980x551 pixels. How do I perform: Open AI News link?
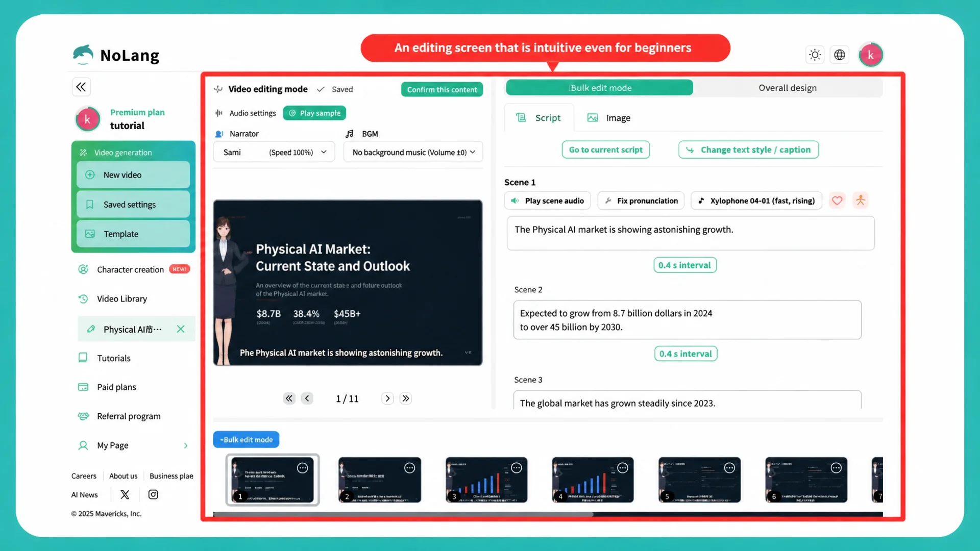85,495
